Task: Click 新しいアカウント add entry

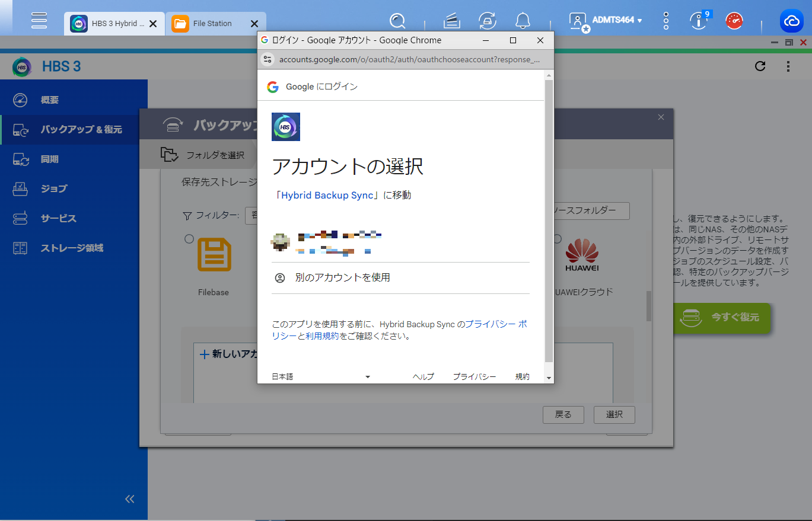Action: coord(228,354)
